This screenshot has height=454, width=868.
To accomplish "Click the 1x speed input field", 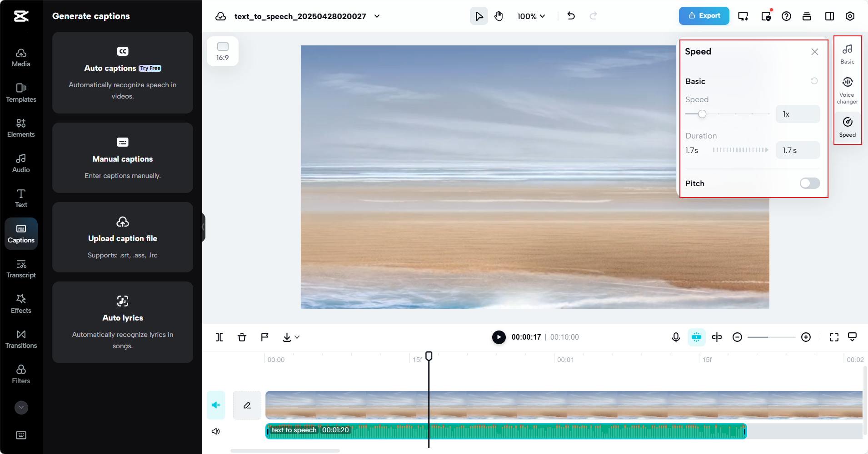I will click(798, 114).
